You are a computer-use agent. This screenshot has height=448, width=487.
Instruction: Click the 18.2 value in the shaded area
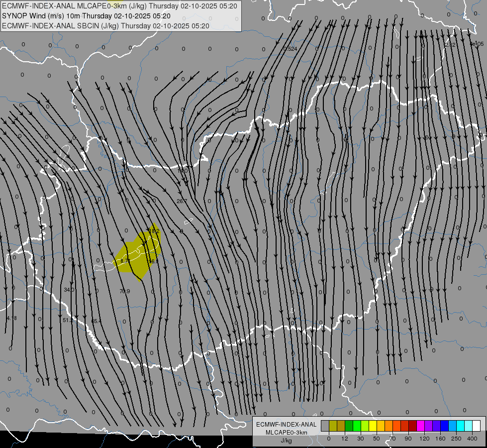(154, 231)
